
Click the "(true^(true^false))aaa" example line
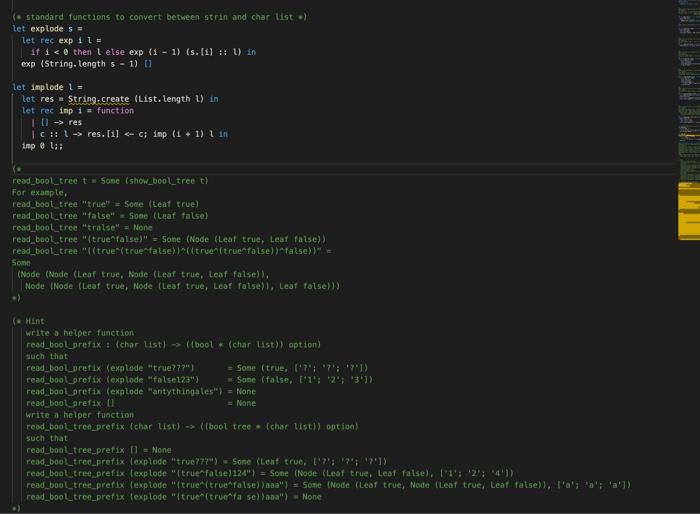[x=329, y=485]
